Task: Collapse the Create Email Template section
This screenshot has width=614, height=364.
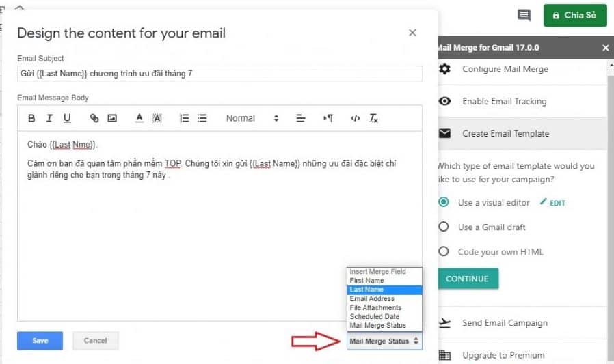Action: (522, 133)
